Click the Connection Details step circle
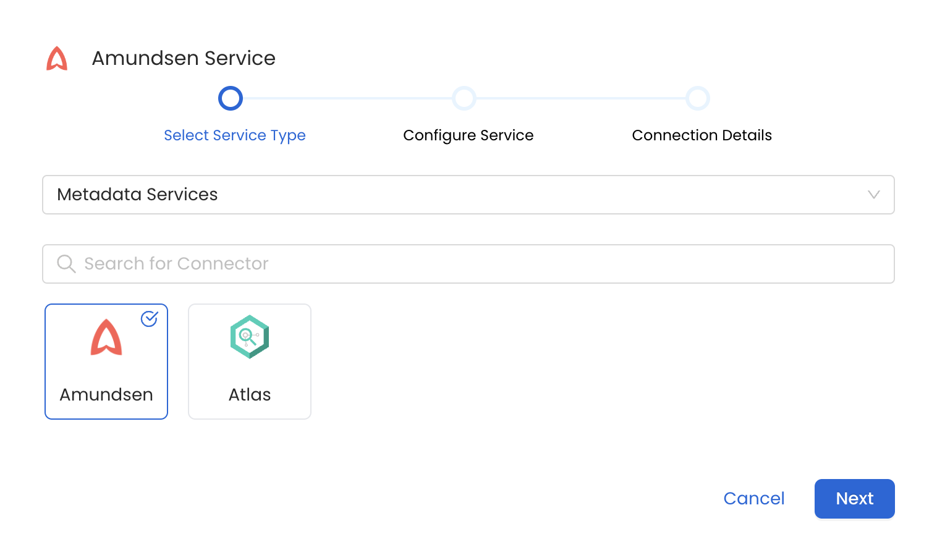Viewport: 937px width, 560px height. (x=698, y=98)
